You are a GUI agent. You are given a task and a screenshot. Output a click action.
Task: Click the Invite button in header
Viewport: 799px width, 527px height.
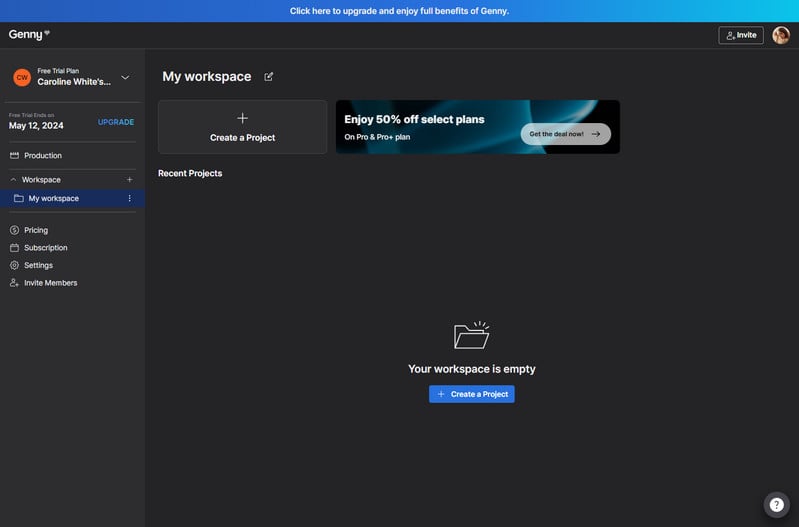click(x=741, y=35)
